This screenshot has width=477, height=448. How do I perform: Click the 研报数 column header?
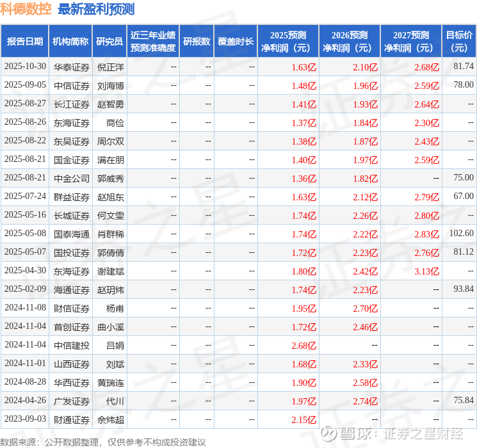pos(197,42)
